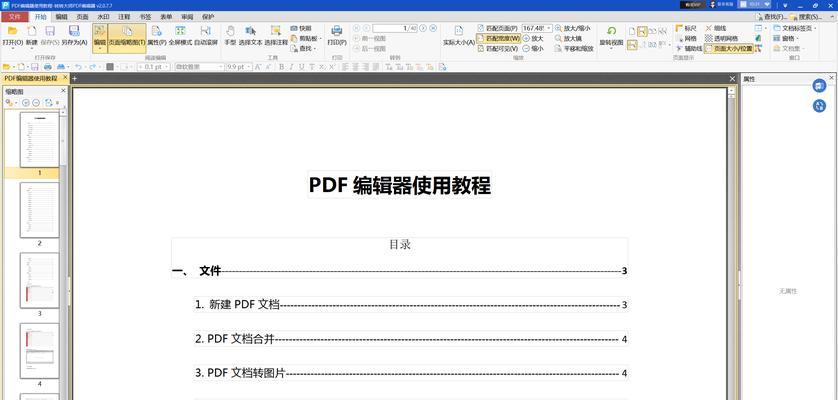The width and height of the screenshot is (838, 400).
Task: Click the dark gray fill color swatch
Action: pos(110,67)
